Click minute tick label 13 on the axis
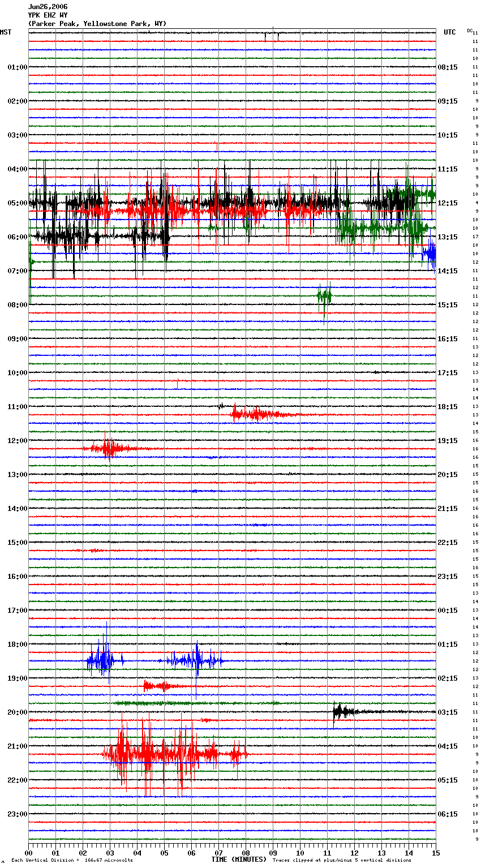This screenshot has height=868, width=481. pyautogui.click(x=381, y=852)
